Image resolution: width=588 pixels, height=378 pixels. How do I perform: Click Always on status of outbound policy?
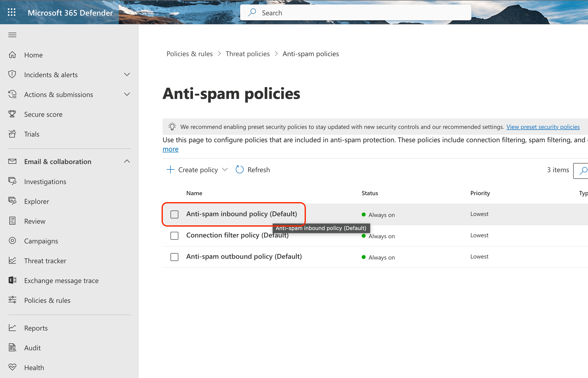(378, 257)
